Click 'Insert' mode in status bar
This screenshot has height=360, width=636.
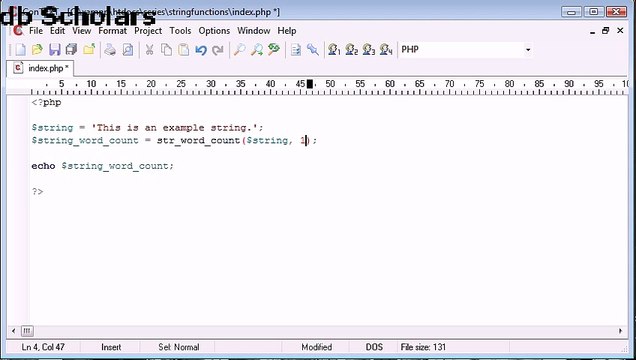point(111,347)
